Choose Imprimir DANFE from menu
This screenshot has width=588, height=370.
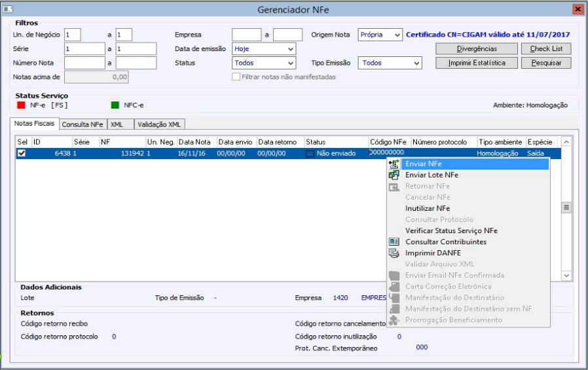coord(468,253)
